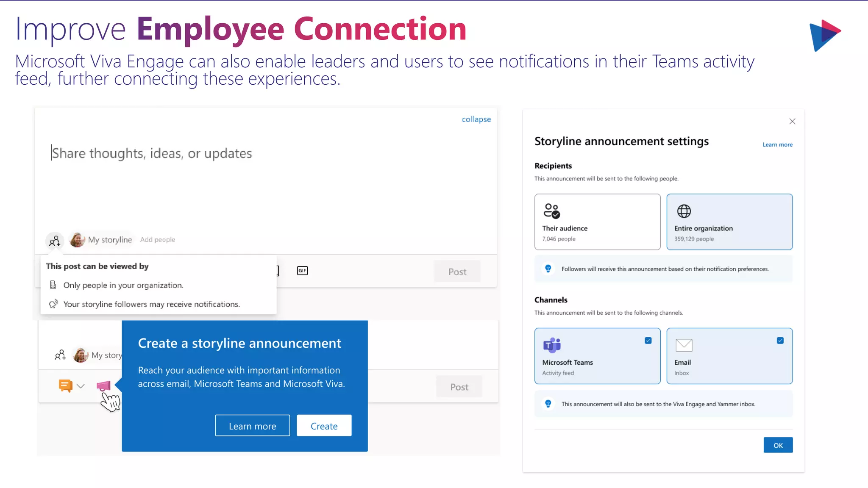Screen dimensions: 868x488
Task: Click "My storyline" label in top composer
Action: tap(110, 240)
